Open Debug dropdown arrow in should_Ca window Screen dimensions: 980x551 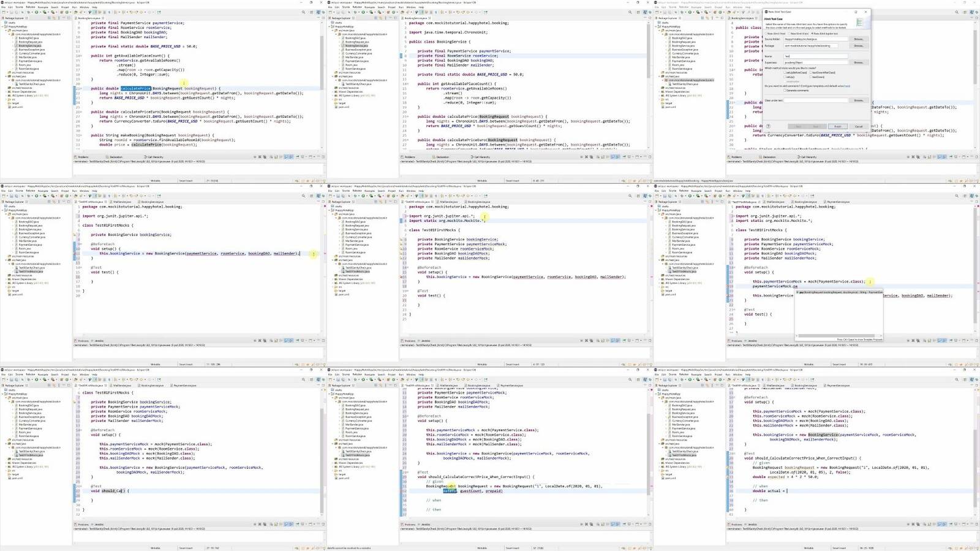point(33,379)
